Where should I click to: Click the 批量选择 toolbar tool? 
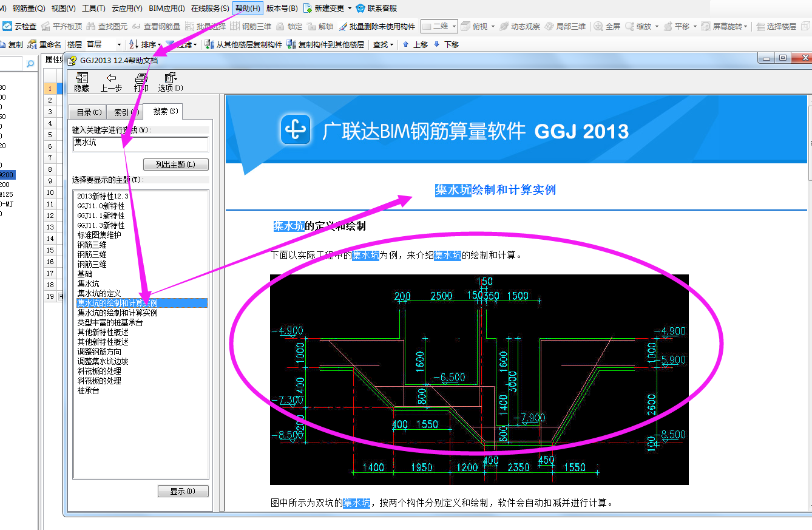pos(205,27)
